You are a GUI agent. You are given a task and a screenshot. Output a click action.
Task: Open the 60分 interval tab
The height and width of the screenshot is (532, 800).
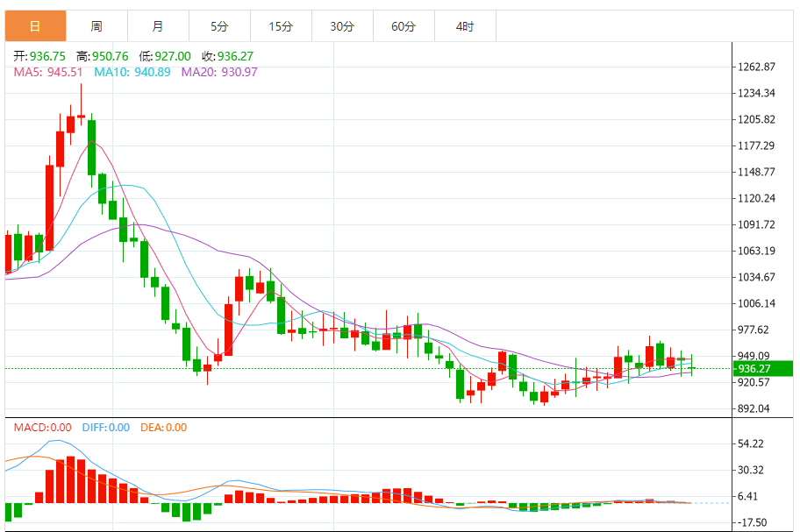[x=404, y=26]
